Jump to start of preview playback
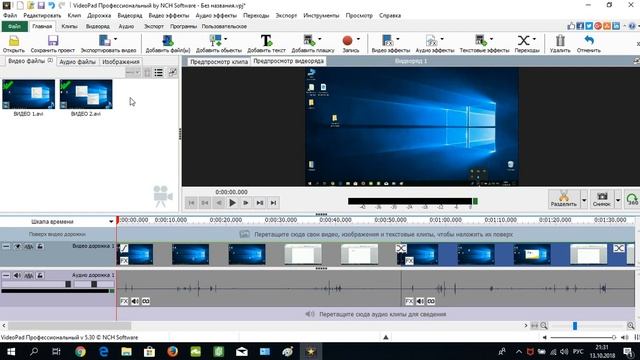The height and width of the screenshot is (360, 640). point(191,202)
